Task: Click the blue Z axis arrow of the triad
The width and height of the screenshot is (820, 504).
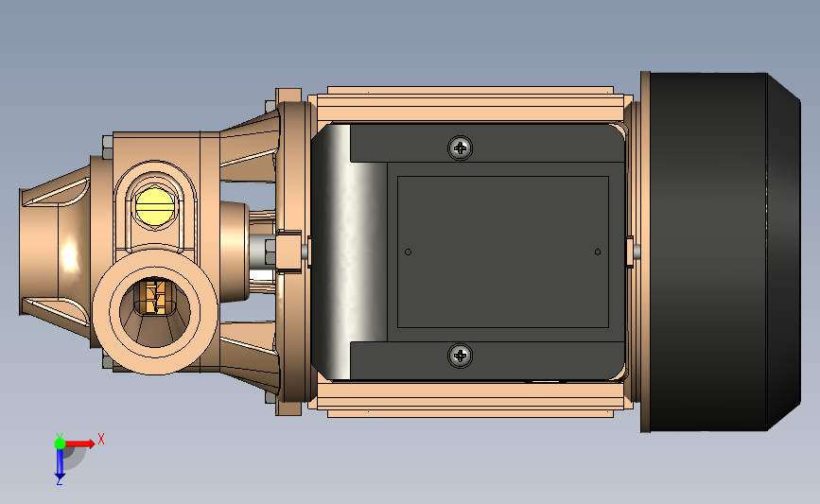Action: (60, 464)
